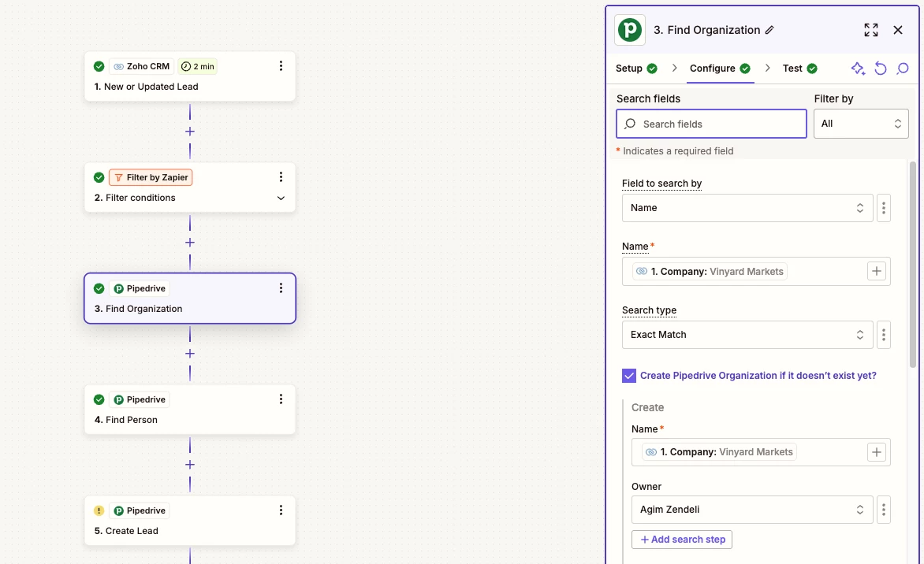This screenshot has height=564, width=924.
Task: Click the Zoho CRM app badge
Action: (x=141, y=66)
